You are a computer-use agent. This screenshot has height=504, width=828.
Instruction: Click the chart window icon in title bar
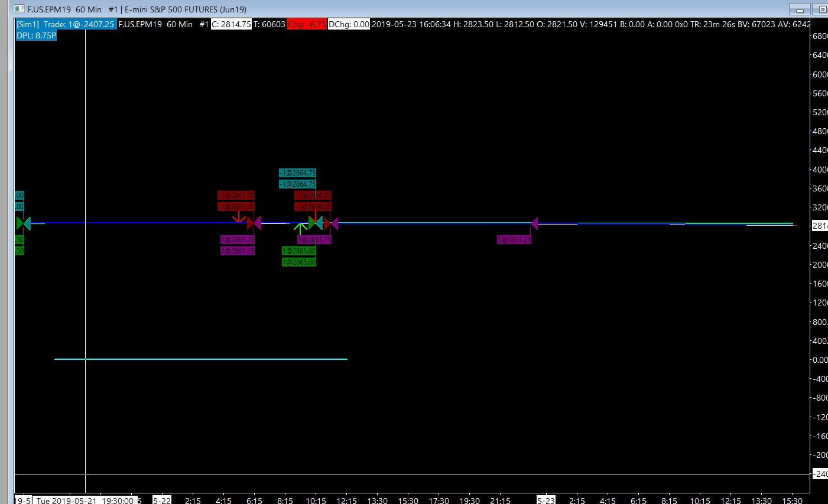(19, 9)
